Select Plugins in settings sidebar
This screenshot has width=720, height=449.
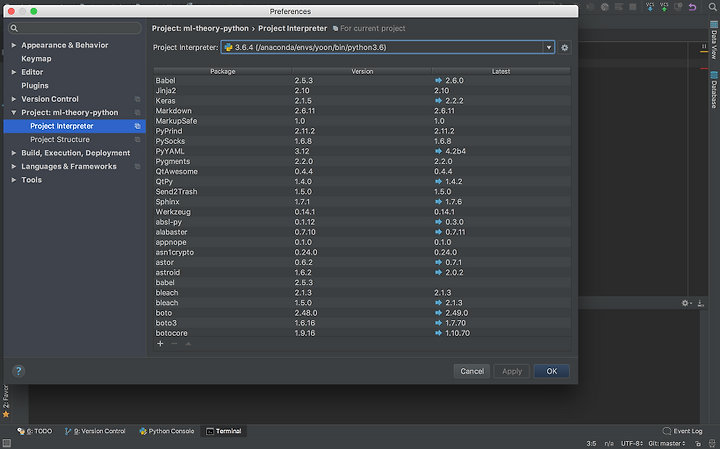pos(35,86)
